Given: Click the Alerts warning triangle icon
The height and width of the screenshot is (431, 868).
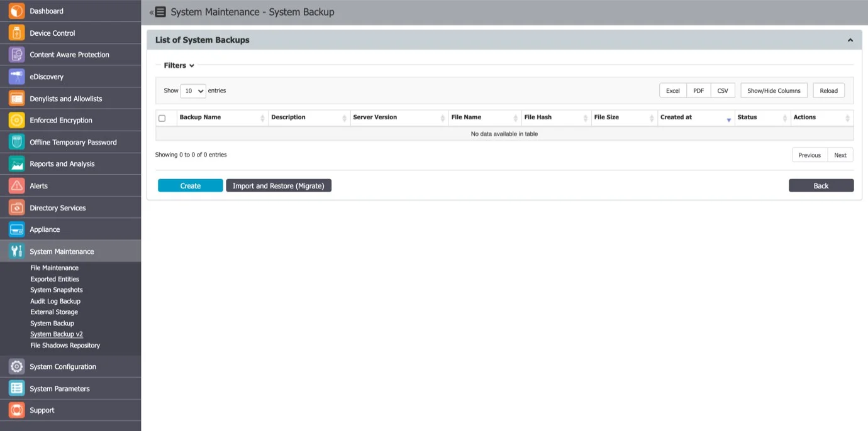Looking at the screenshot, I should (x=17, y=186).
